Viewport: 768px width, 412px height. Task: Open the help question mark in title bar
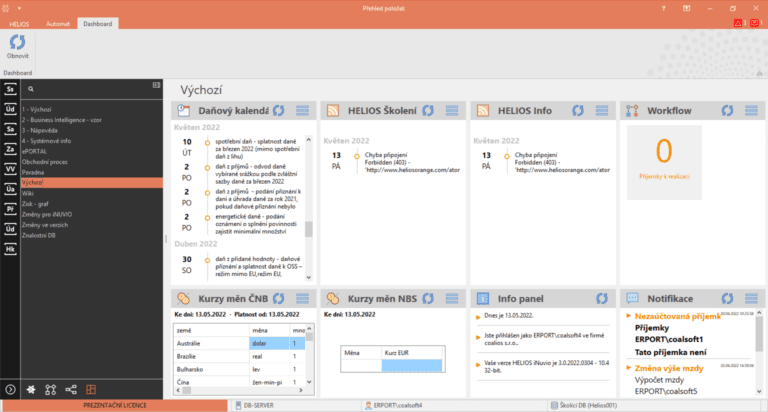664,8
